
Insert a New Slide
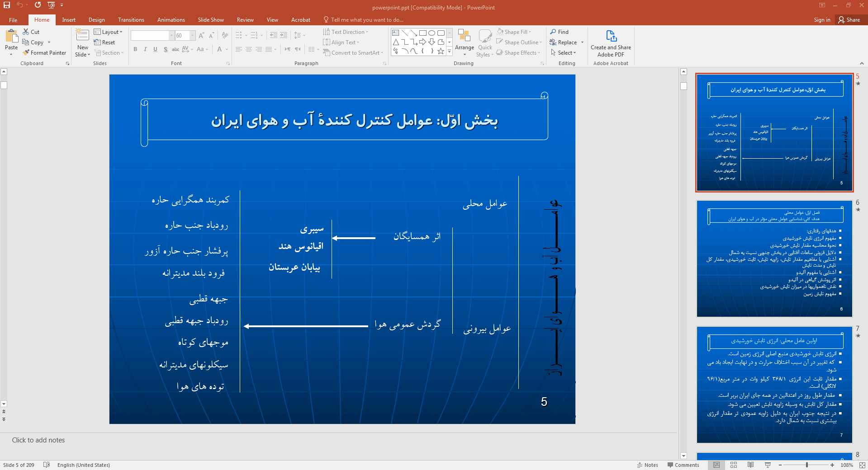click(83, 43)
